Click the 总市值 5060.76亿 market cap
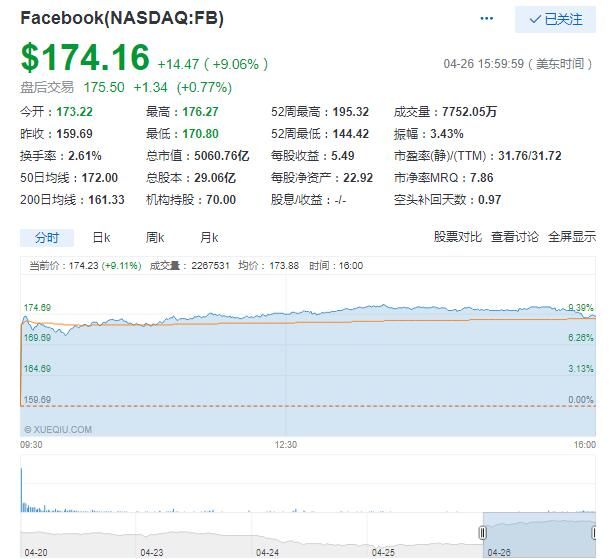This screenshot has width=615, height=559. (198, 156)
